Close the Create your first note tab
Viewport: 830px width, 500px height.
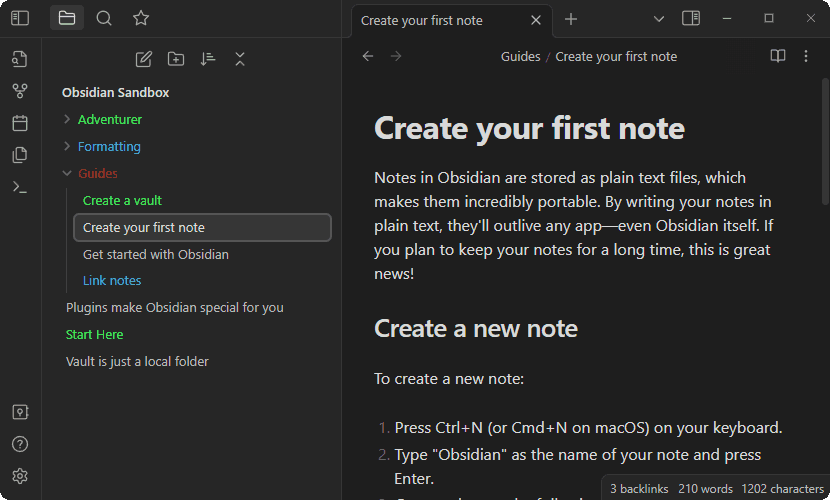pyautogui.click(x=536, y=20)
